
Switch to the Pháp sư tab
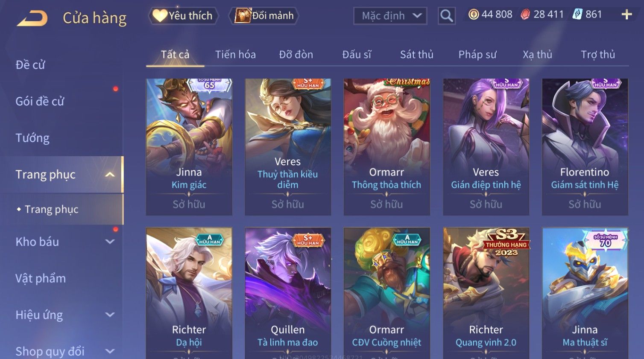(x=477, y=55)
